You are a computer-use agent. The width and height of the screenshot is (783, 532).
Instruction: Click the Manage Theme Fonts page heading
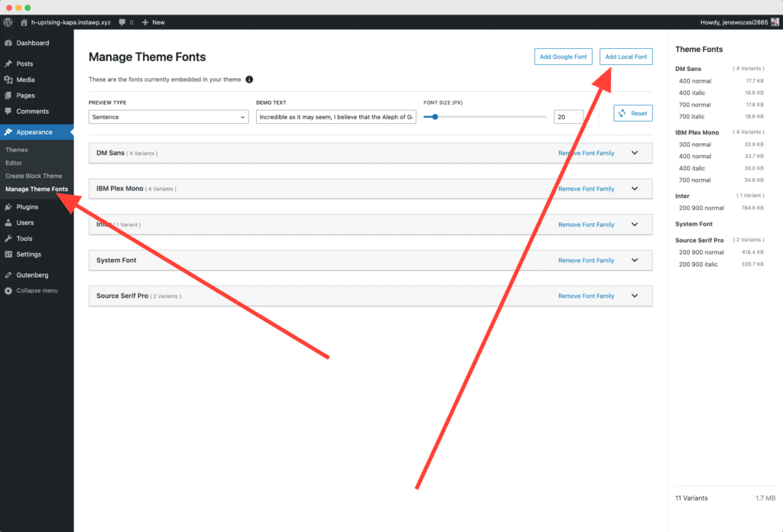[148, 57]
